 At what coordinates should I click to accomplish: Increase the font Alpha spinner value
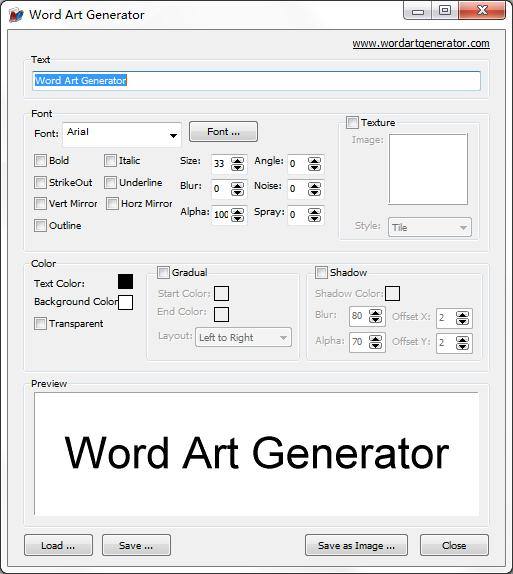pyautogui.click(x=237, y=211)
